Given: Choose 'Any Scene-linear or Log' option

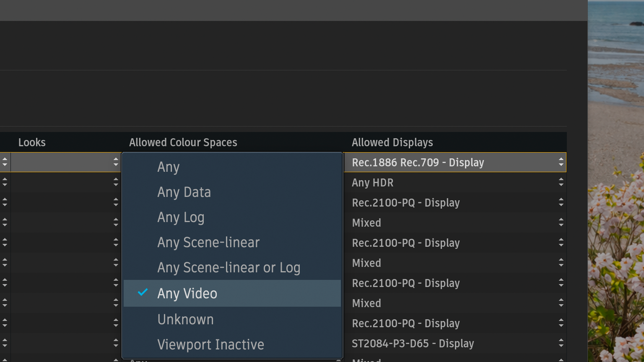Looking at the screenshot, I should pos(229,268).
